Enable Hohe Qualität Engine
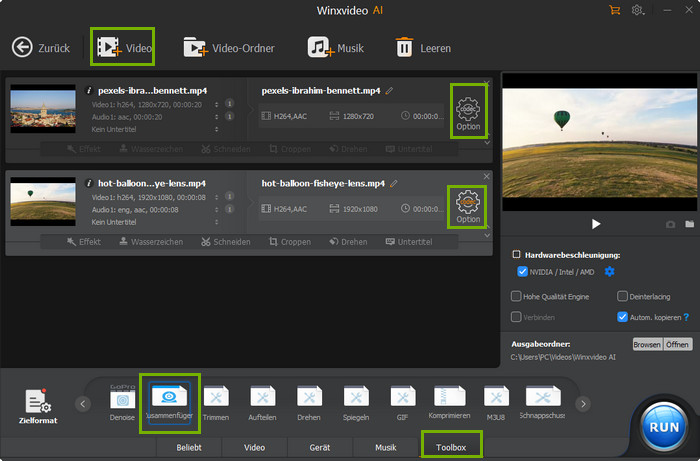 click(516, 296)
